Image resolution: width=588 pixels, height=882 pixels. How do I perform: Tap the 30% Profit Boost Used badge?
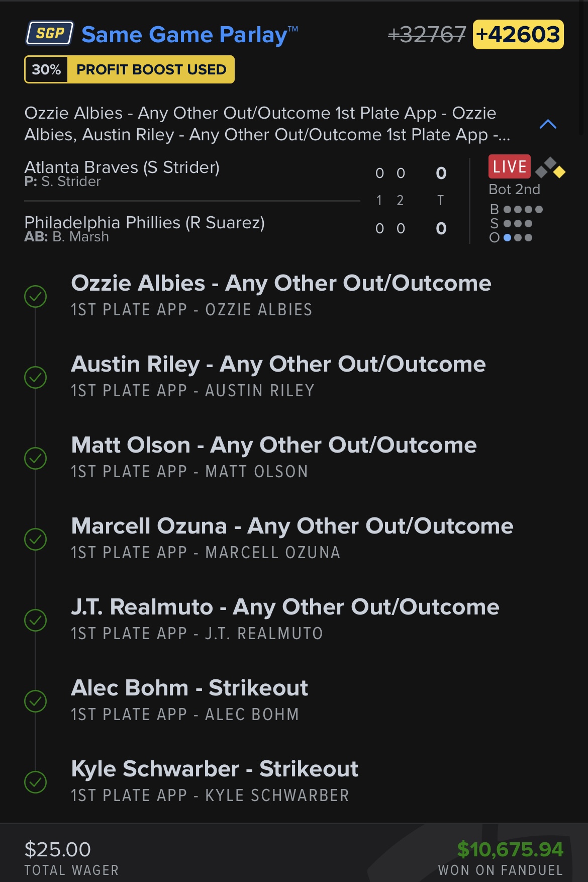[x=130, y=69]
